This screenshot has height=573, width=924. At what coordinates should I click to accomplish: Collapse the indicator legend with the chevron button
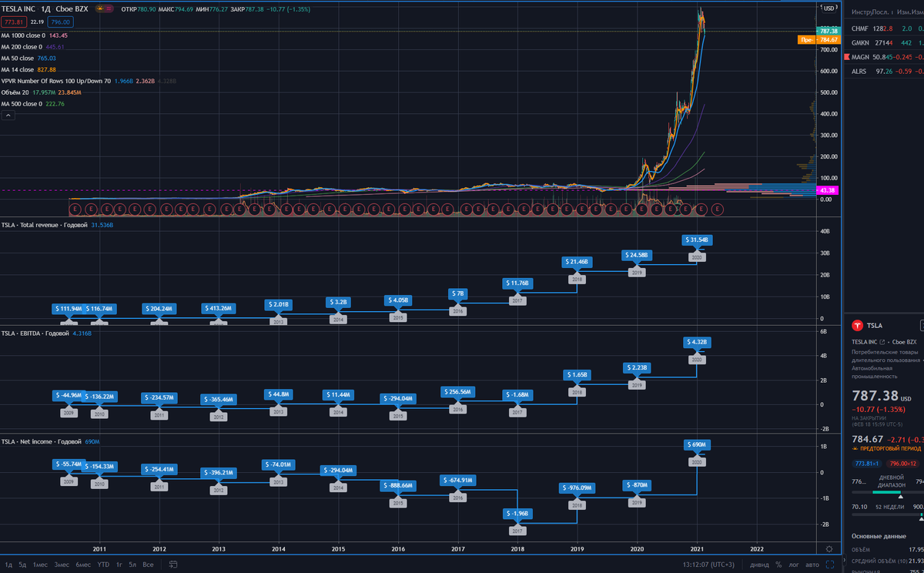[8, 115]
